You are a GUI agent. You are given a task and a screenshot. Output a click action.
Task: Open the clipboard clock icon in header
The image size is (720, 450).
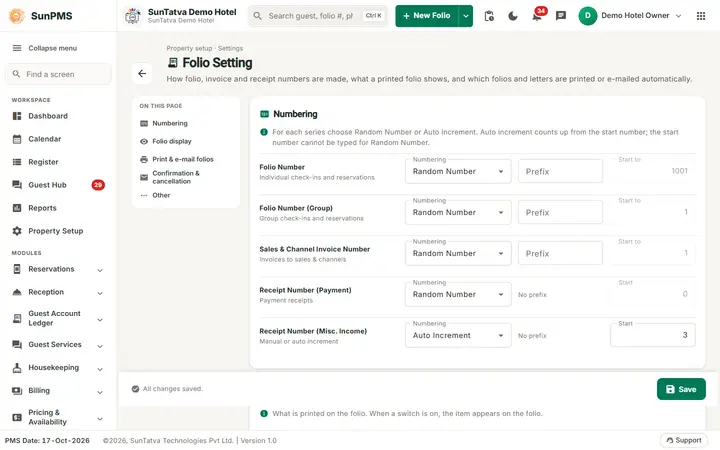[489, 16]
